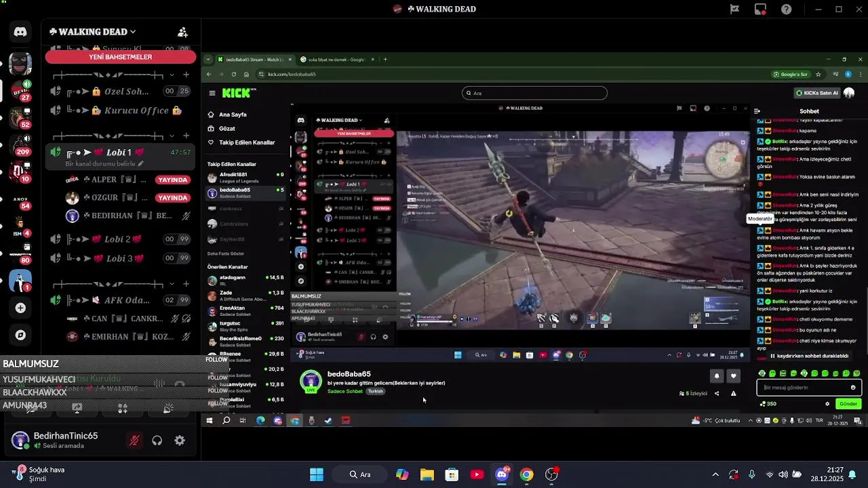Open a new browser tab
868x488 pixels.
[385, 60]
